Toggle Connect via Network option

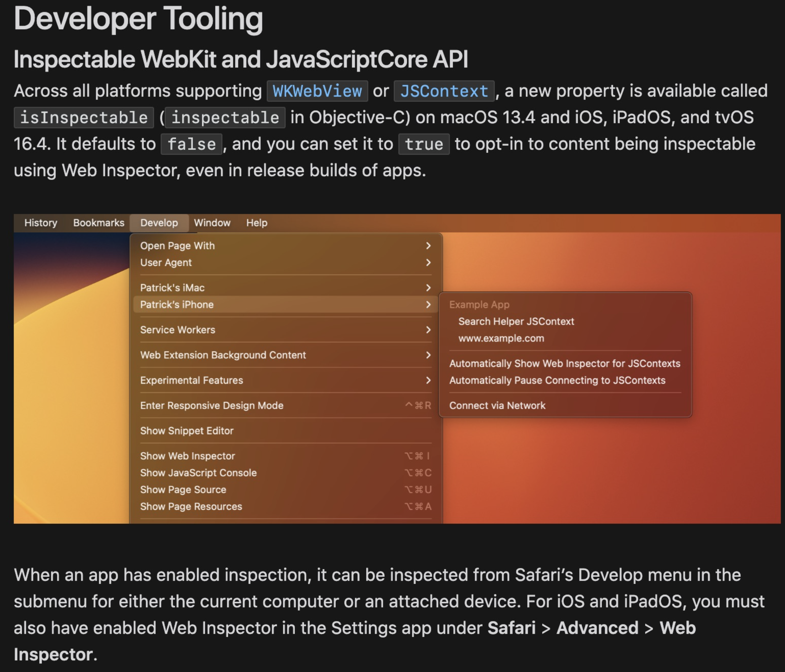(x=497, y=405)
